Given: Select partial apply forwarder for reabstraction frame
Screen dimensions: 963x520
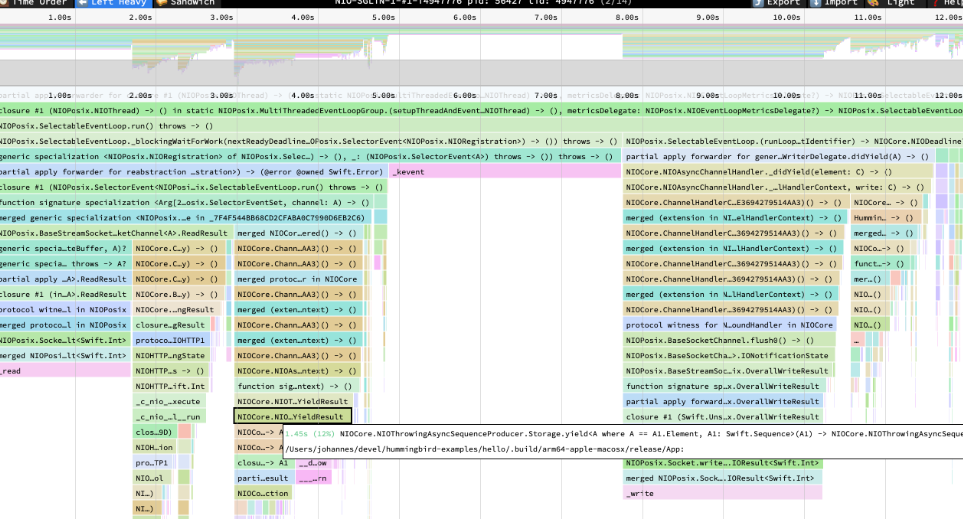Looking at the screenshot, I should 194,172.
